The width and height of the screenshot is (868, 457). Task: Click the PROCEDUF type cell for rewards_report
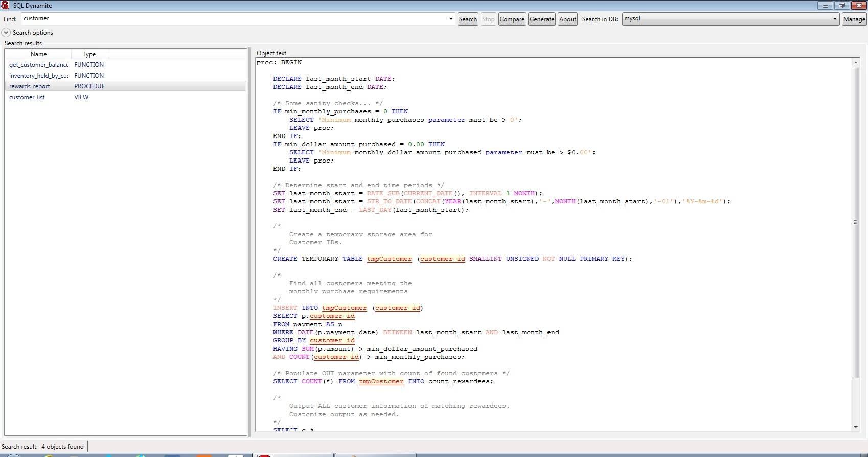[89, 86]
